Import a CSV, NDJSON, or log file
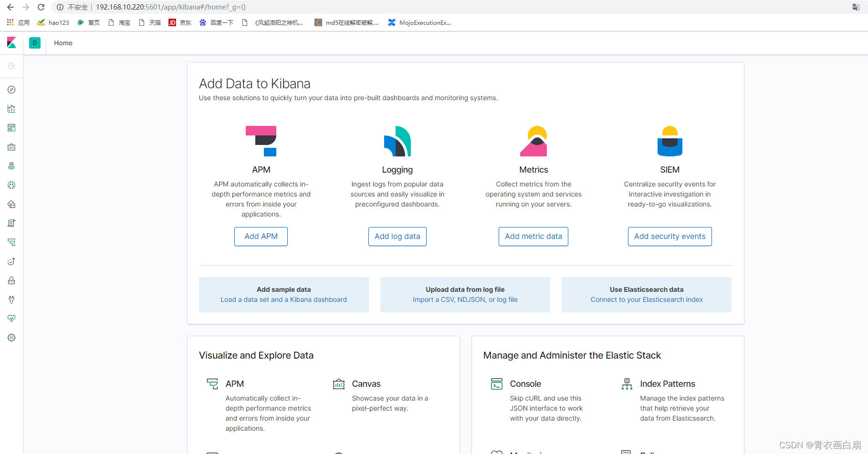The height and width of the screenshot is (454, 868). coord(465,299)
